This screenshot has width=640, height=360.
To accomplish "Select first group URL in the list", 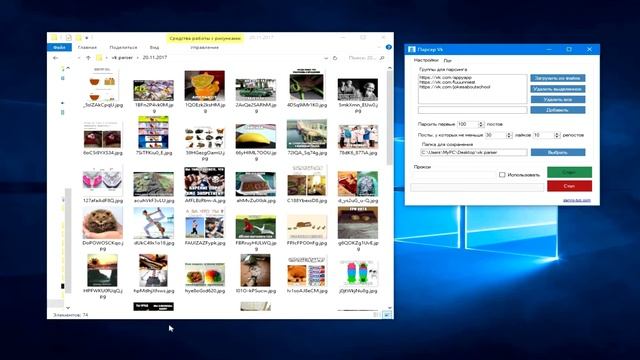I will pos(445,77).
